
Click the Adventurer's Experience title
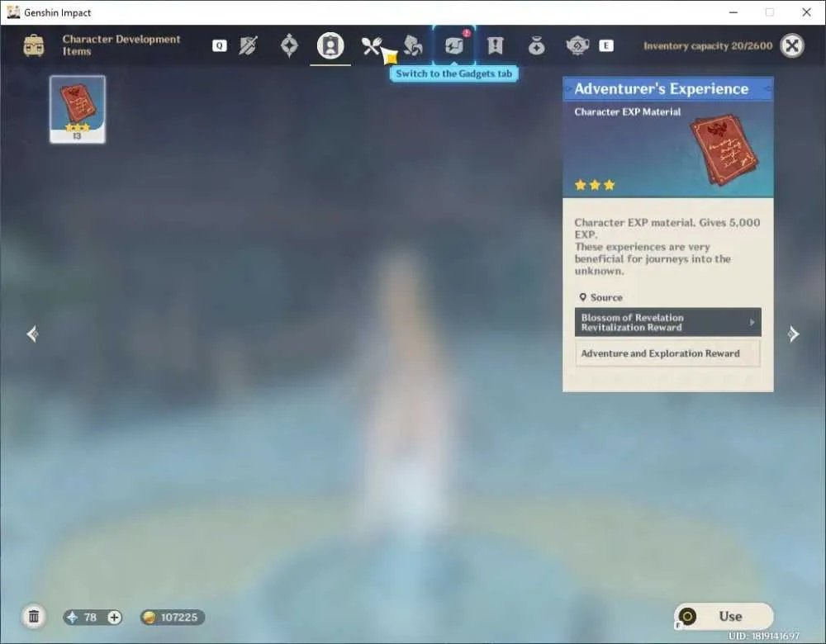[661, 88]
